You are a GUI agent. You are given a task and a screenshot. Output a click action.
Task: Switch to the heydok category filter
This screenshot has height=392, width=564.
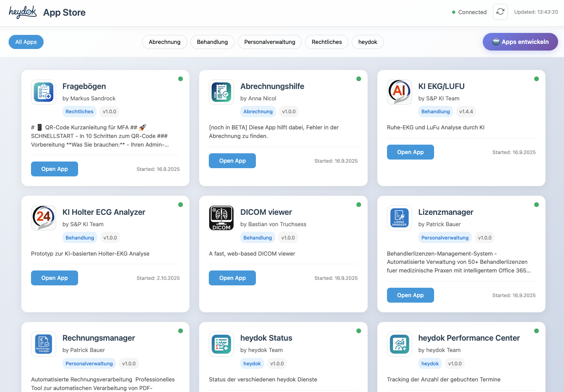pos(367,42)
